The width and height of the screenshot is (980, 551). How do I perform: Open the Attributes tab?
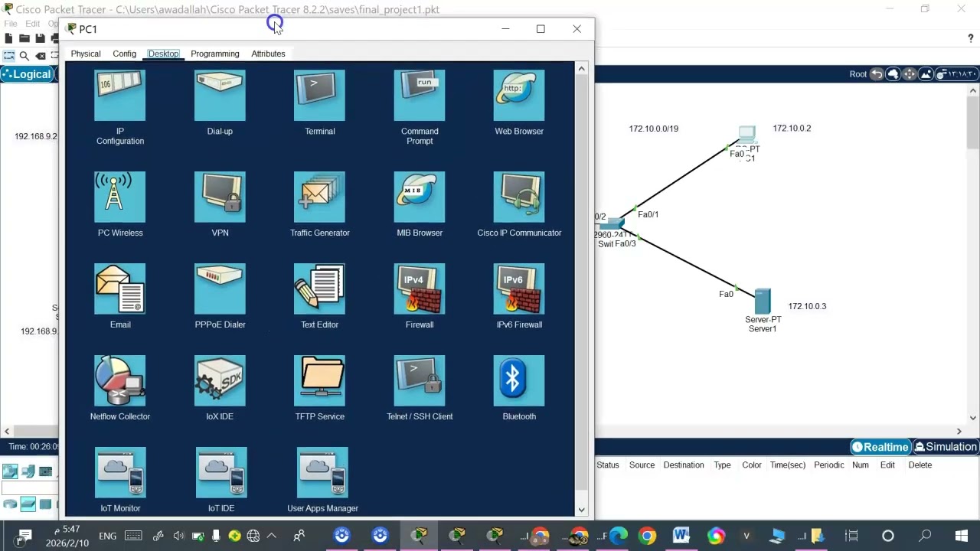[x=268, y=54]
